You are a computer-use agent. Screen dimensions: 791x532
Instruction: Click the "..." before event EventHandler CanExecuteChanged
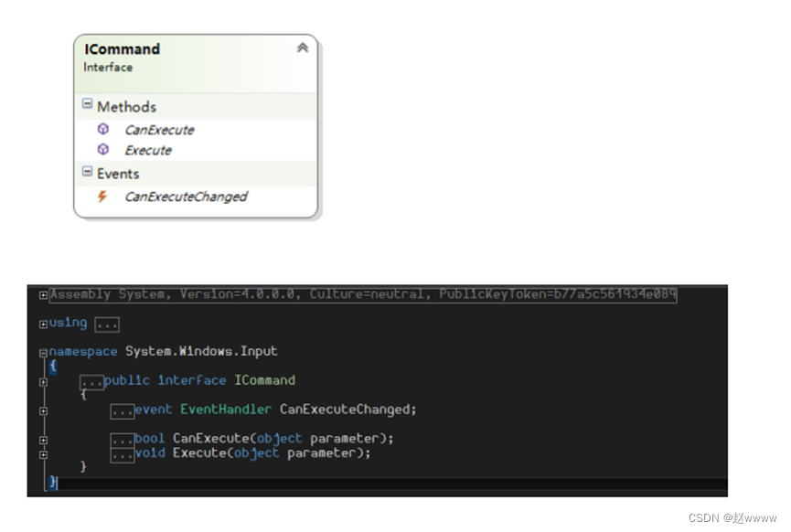click(121, 410)
